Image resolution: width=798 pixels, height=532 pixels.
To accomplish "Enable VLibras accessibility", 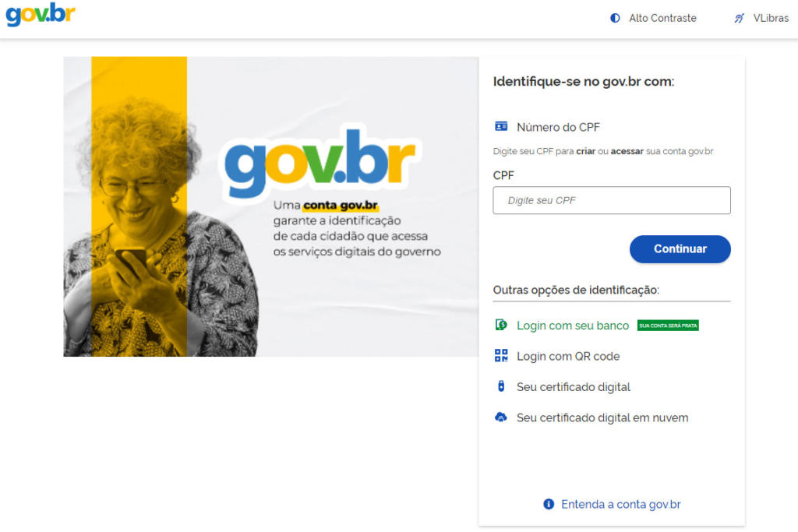I will 761,19.
